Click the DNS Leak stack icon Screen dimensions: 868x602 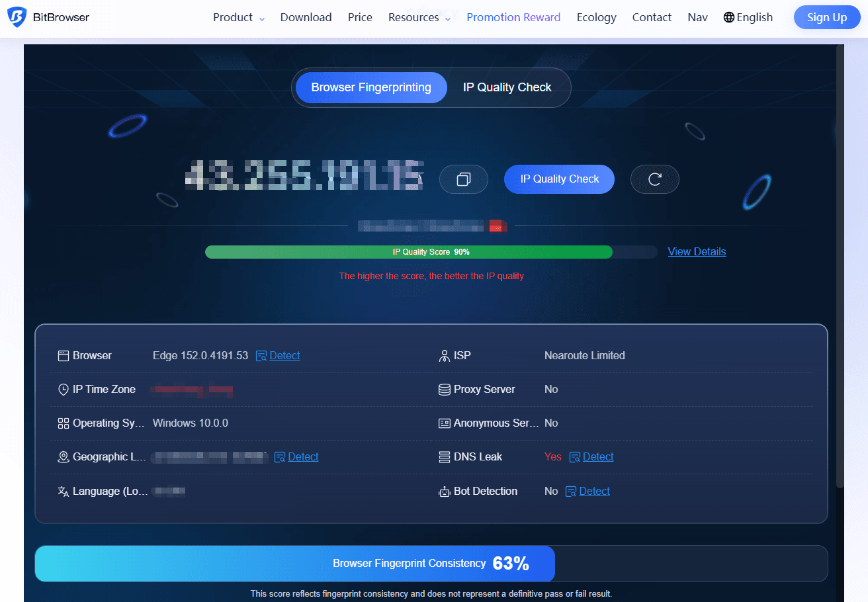pyautogui.click(x=445, y=457)
